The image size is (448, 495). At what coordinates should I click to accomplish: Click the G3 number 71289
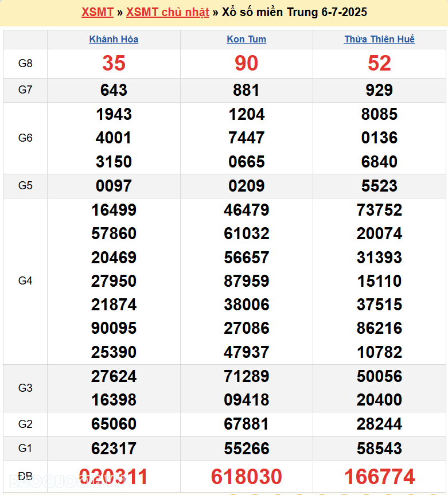(247, 376)
